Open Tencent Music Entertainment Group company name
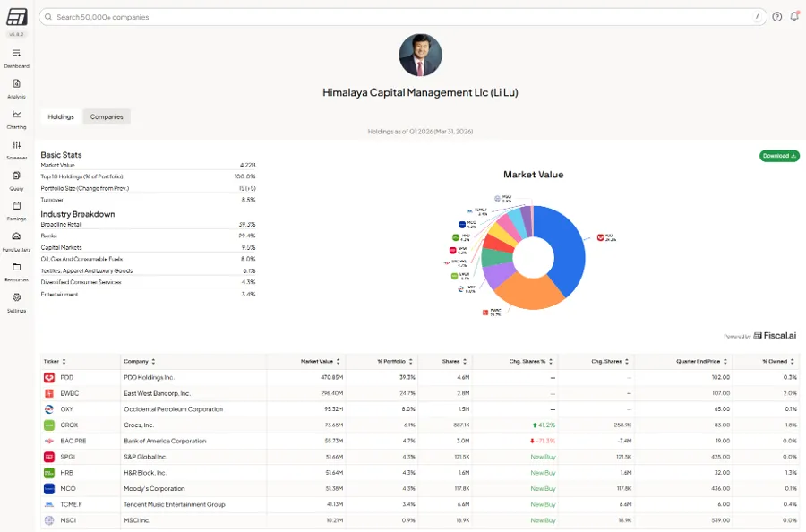This screenshot has width=806, height=532. [x=175, y=505]
